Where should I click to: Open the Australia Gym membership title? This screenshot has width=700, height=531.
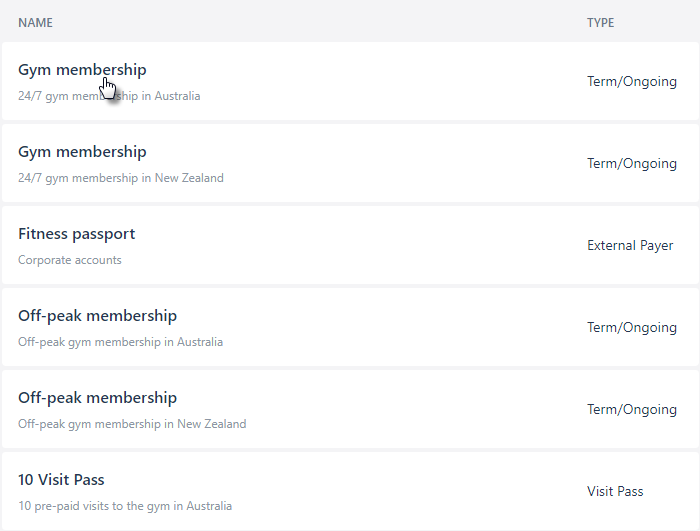82,70
